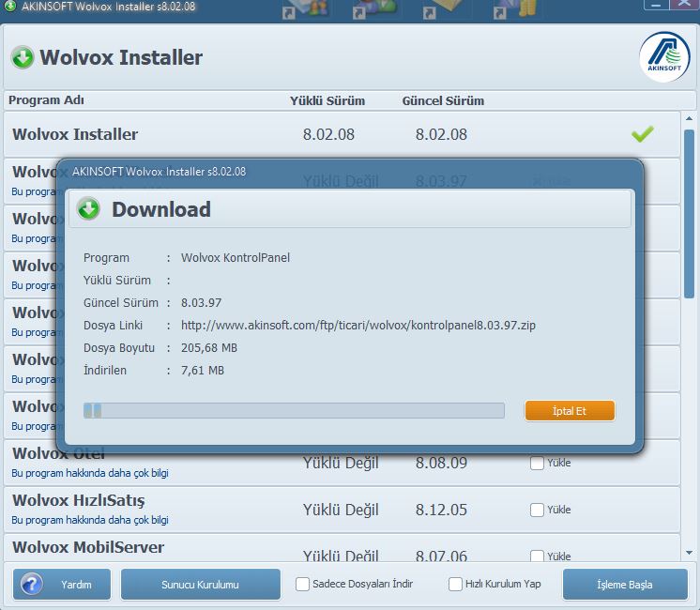The image size is (700, 610).
Task: Click the 8.03.97 Güncel Sürüm value in dialog
Action: tap(201, 303)
